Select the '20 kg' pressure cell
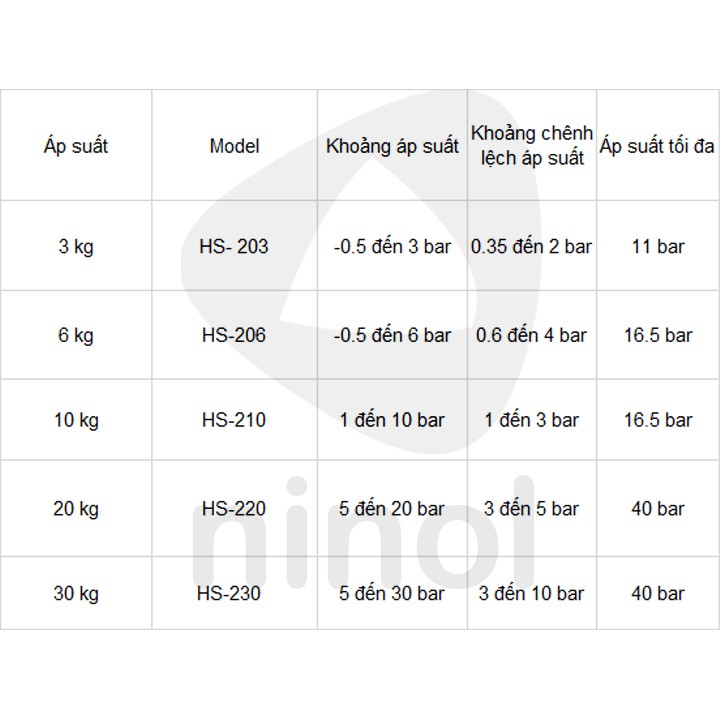 (x=76, y=508)
